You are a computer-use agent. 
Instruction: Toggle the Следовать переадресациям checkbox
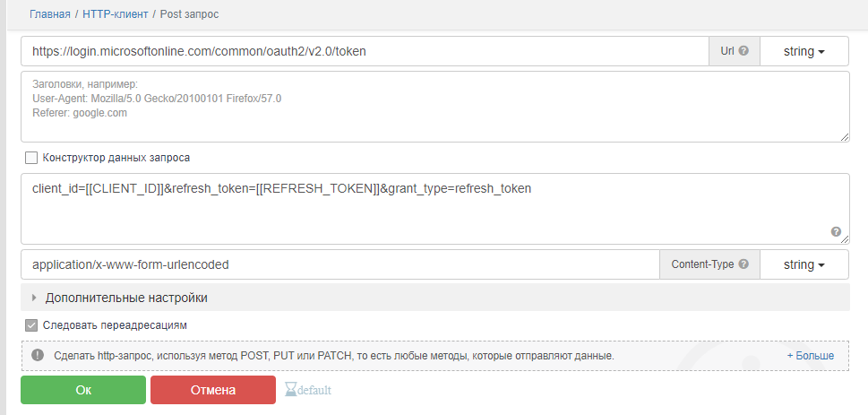pyautogui.click(x=32, y=325)
